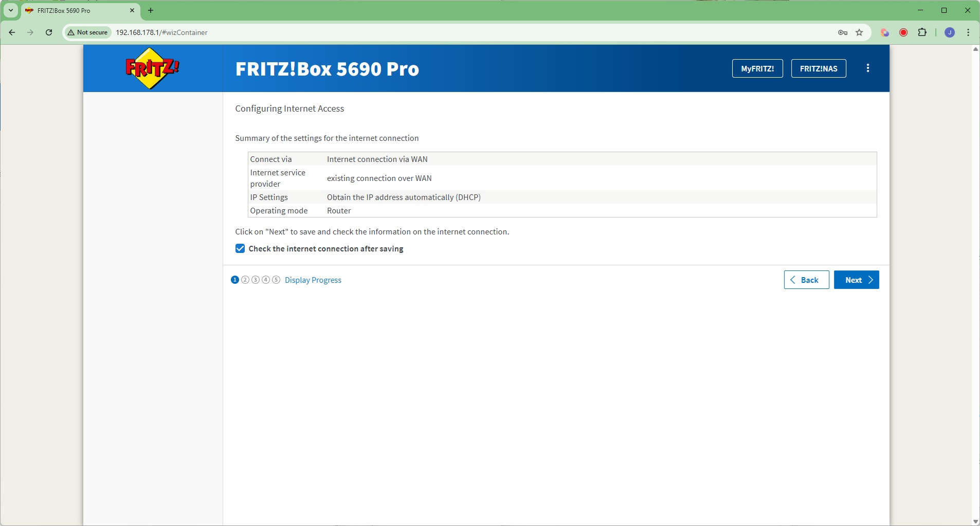Bookmark this page with the star icon
This screenshot has width=980, height=526.
[859, 32]
